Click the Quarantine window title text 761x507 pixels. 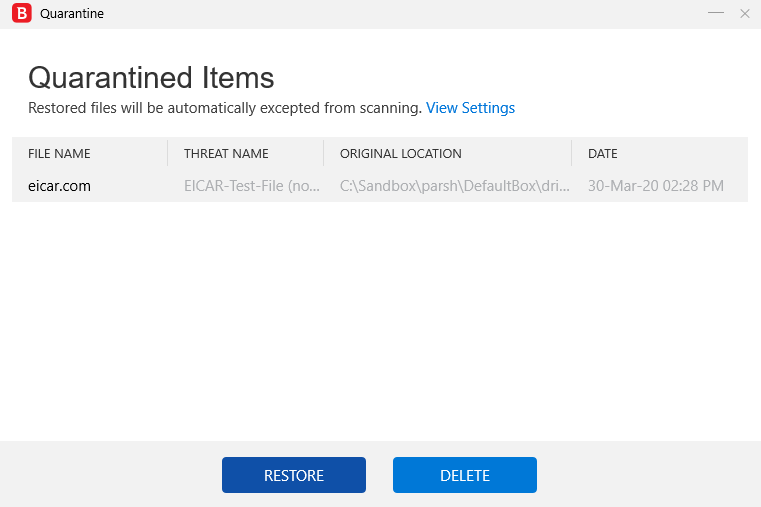72,14
